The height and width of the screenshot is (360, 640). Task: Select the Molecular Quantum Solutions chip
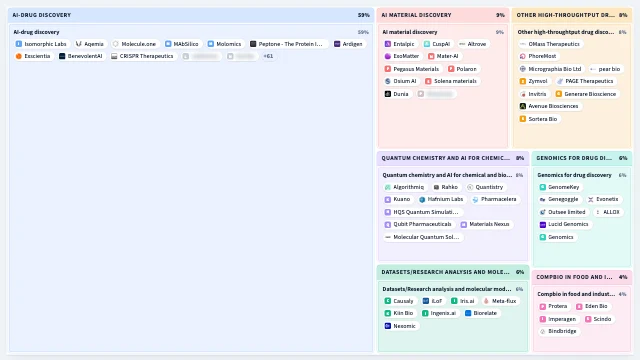point(422,237)
